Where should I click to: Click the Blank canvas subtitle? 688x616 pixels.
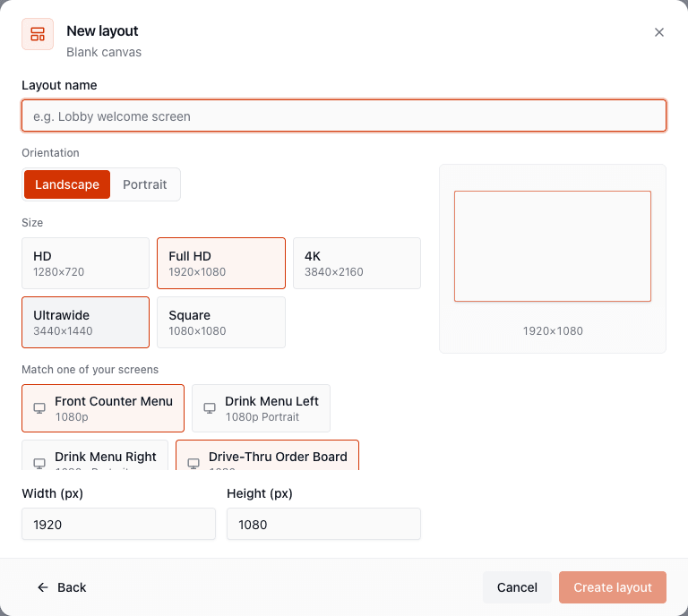pos(104,52)
